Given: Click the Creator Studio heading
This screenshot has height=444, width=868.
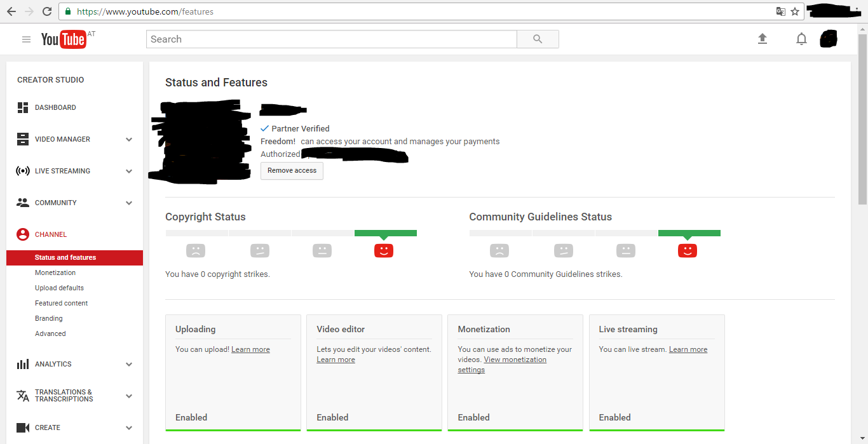Looking at the screenshot, I should [x=51, y=80].
